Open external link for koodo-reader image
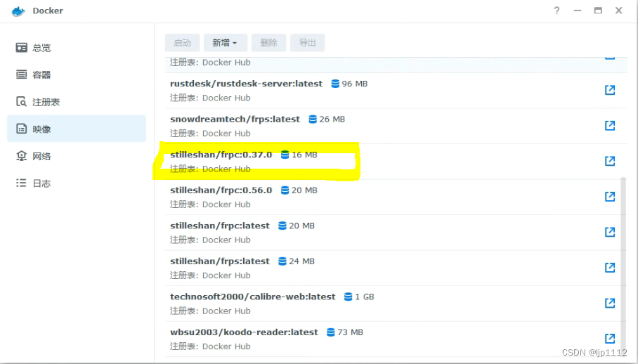The height and width of the screenshot is (364, 638). 609,339
